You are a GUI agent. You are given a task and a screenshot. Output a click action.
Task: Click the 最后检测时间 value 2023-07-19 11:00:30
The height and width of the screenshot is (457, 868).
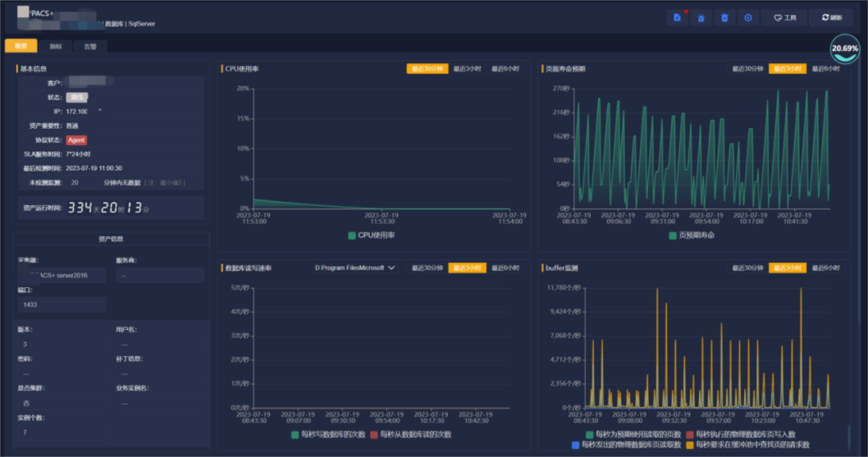pos(94,168)
